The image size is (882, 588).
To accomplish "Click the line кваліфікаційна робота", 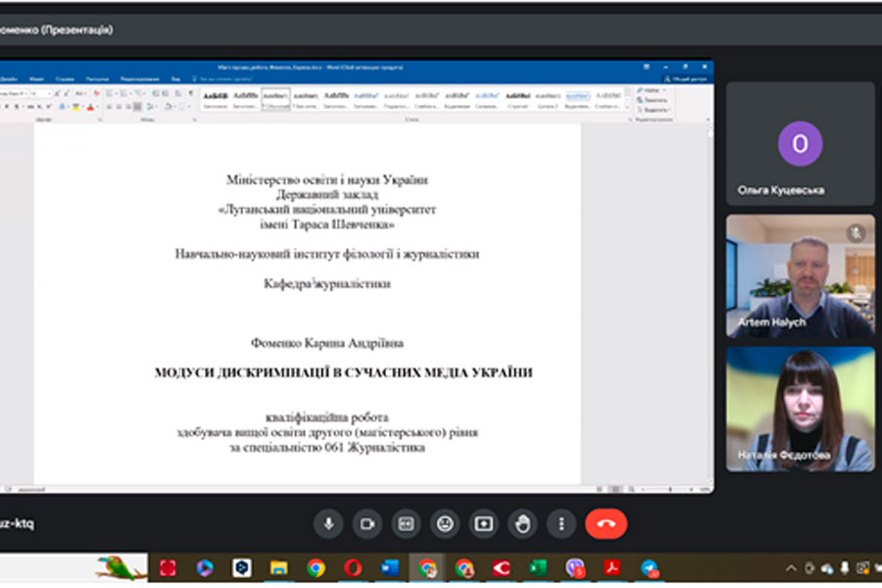I will click(326, 417).
